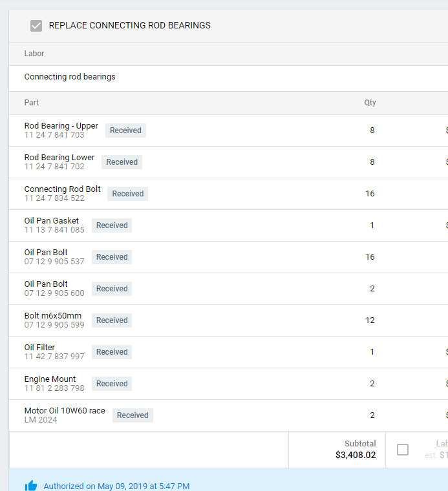Open the authorization date link
This screenshot has height=491, width=448.
coord(116,486)
